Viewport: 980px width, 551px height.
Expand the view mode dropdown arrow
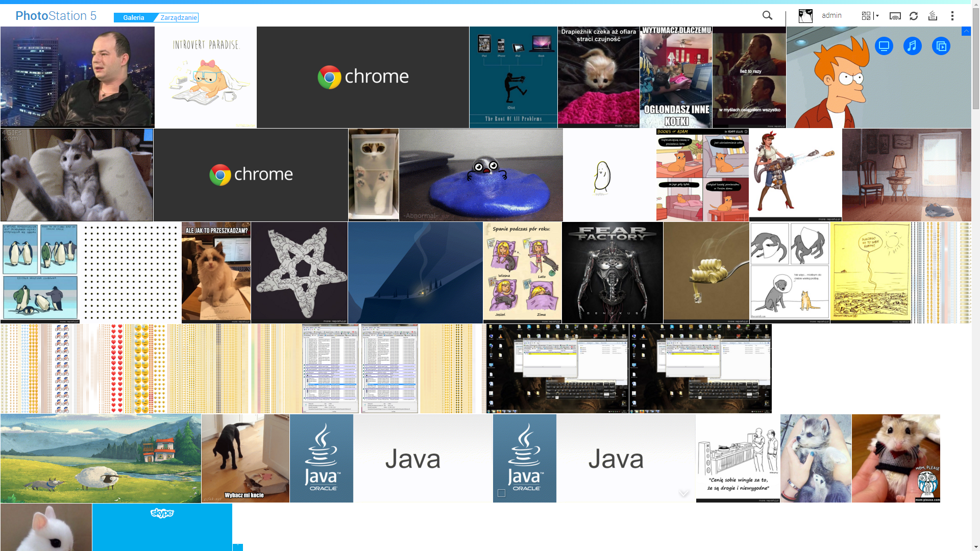(x=877, y=16)
